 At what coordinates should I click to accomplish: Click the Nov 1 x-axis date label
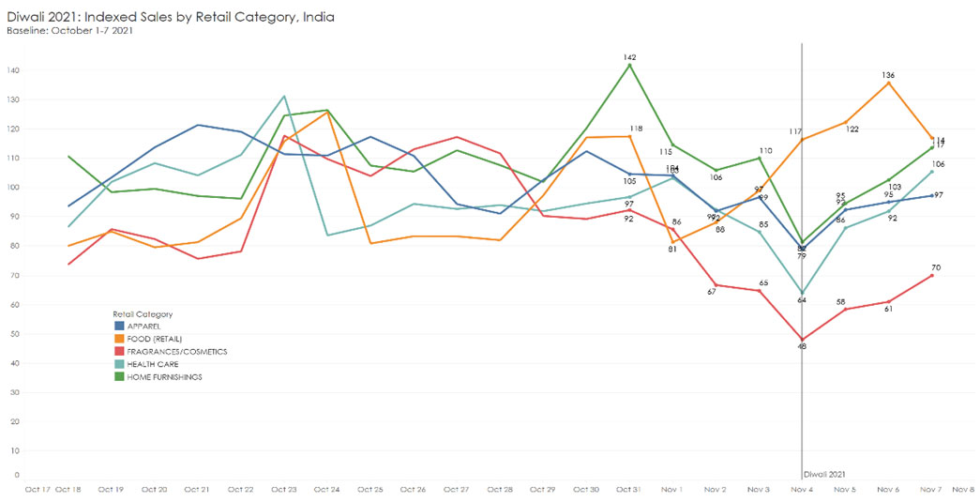pos(672,489)
